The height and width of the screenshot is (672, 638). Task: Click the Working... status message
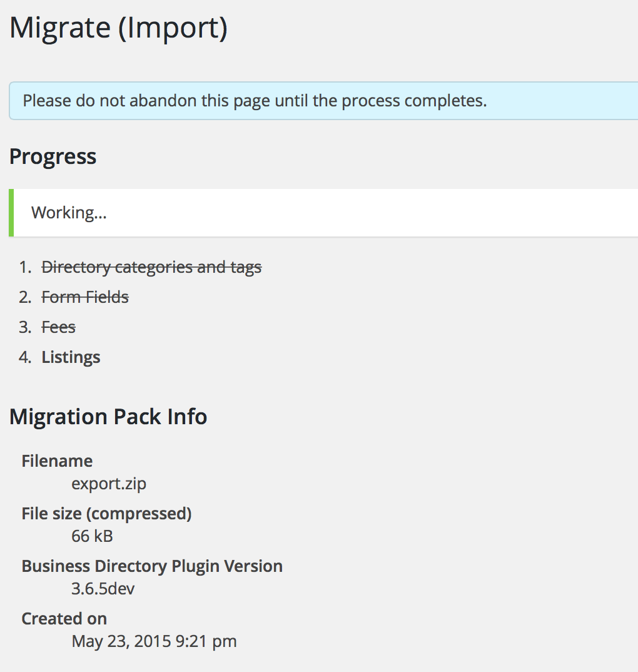[69, 213]
